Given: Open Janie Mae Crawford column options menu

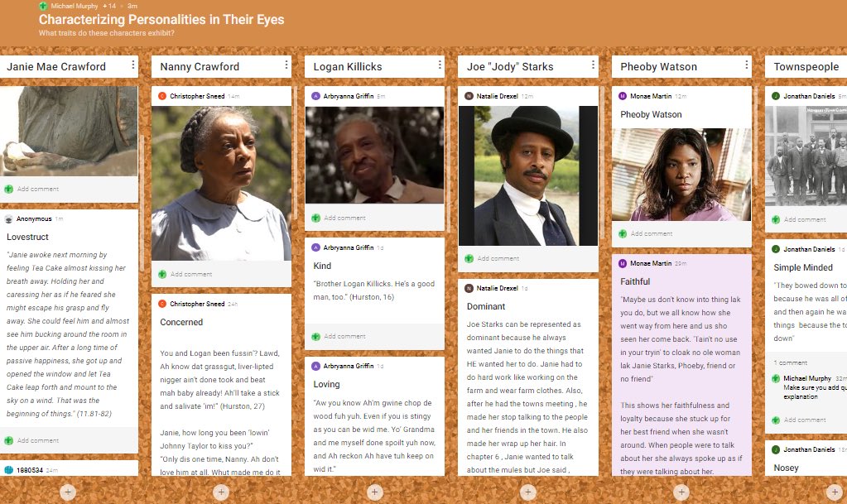Looking at the screenshot, I should (132, 65).
